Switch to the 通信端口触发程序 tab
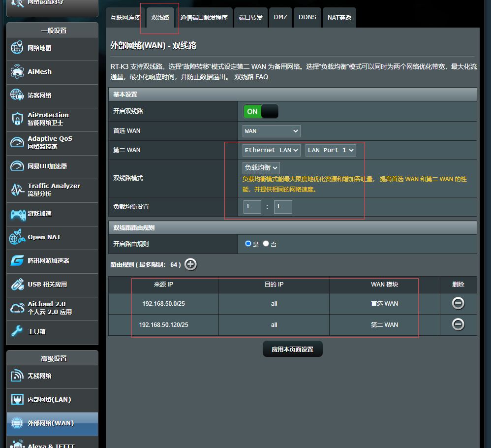 click(204, 18)
